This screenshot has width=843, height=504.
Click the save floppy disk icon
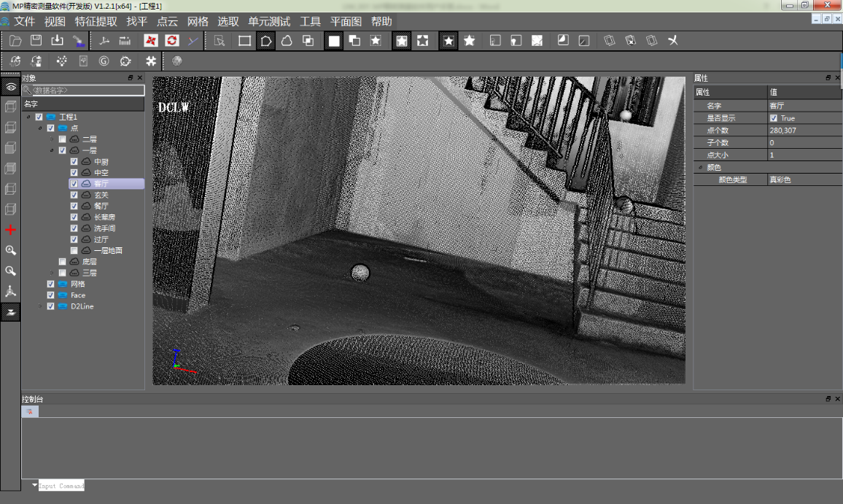pos(36,41)
